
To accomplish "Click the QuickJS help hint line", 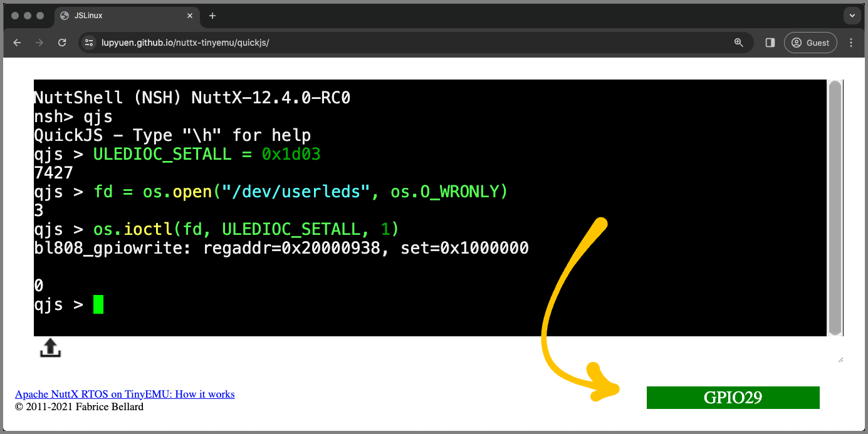I will tap(172, 135).
